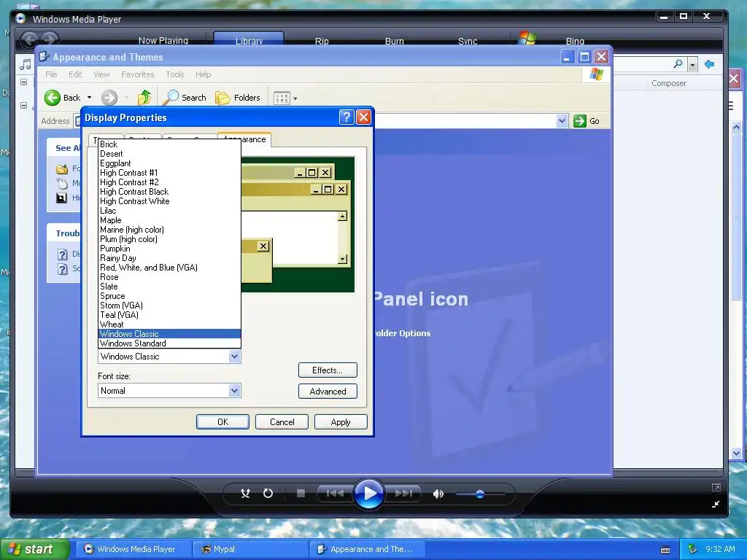Skip to the previous track in Media Player
This screenshot has height=560, width=747.
pyautogui.click(x=335, y=494)
